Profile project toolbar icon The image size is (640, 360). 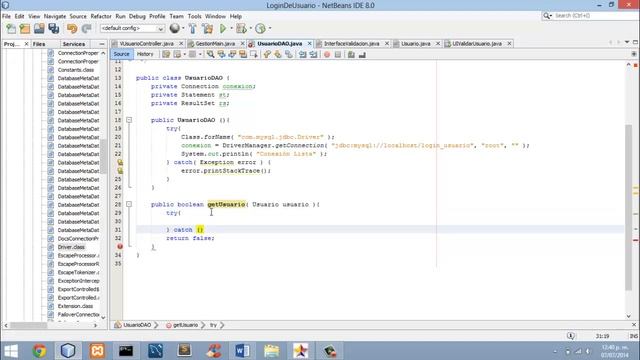point(260,29)
